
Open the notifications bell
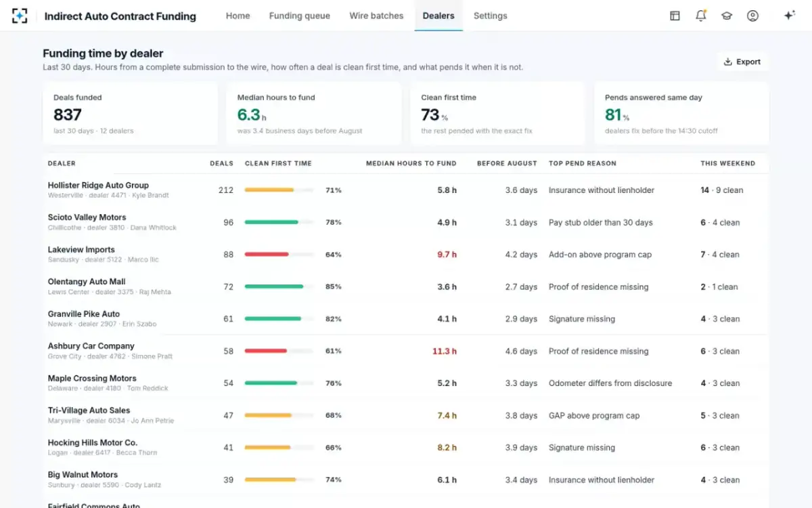(x=701, y=16)
